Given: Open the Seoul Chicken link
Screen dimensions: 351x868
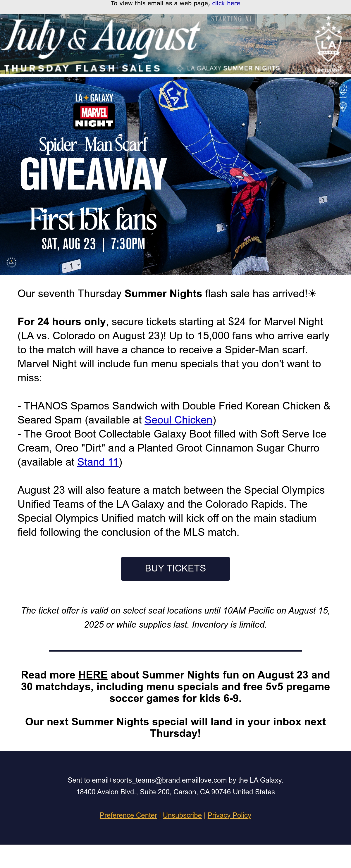Looking at the screenshot, I should tap(178, 420).
